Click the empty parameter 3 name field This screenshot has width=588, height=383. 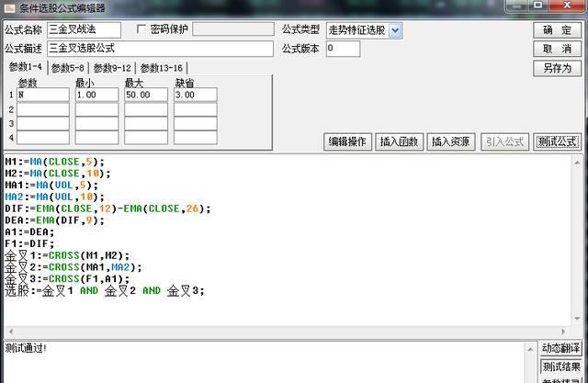43,124
